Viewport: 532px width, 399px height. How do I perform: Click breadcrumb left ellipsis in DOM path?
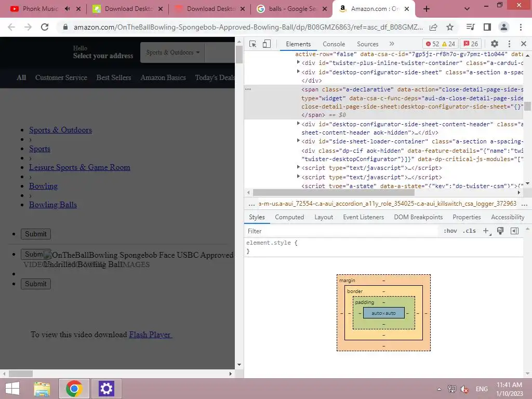251,204
